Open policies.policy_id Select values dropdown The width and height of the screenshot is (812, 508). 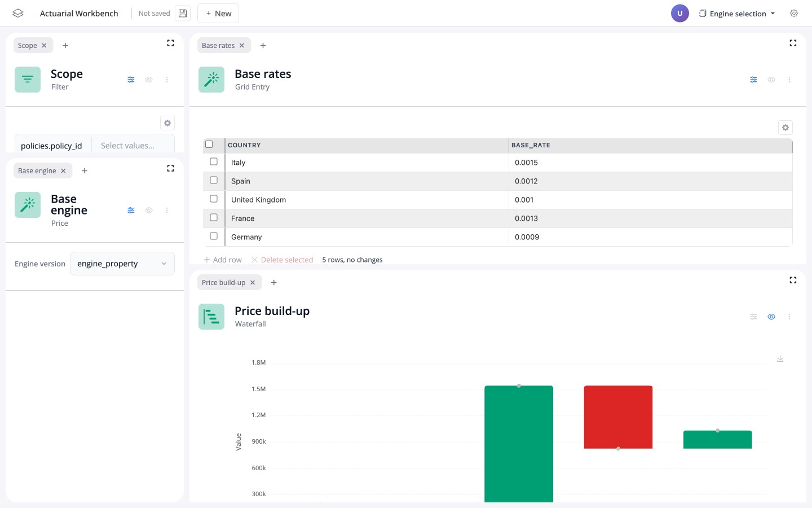(x=133, y=146)
